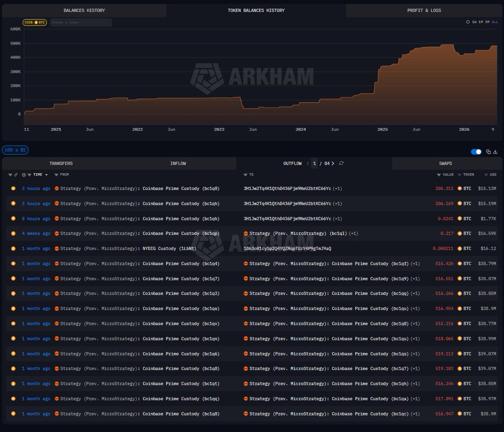Open sender Coinbase Prime Custody (bc1qt)
Image resolution: width=504 pixels, height=432 pixels.
tap(181, 384)
